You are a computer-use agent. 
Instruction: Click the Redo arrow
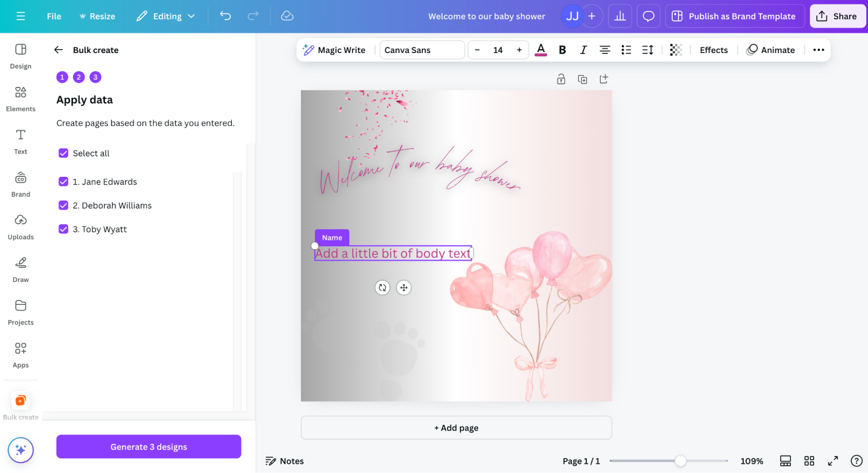pyautogui.click(x=253, y=16)
